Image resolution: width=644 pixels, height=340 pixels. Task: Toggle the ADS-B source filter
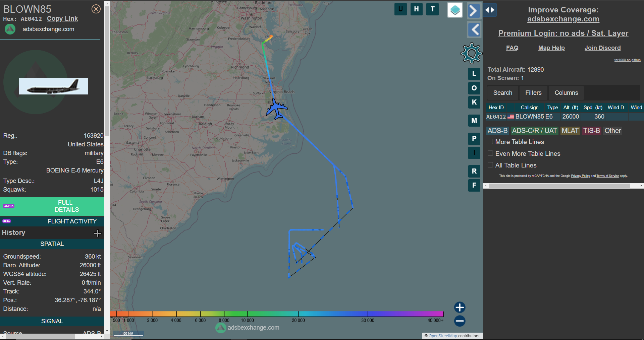[x=497, y=131]
